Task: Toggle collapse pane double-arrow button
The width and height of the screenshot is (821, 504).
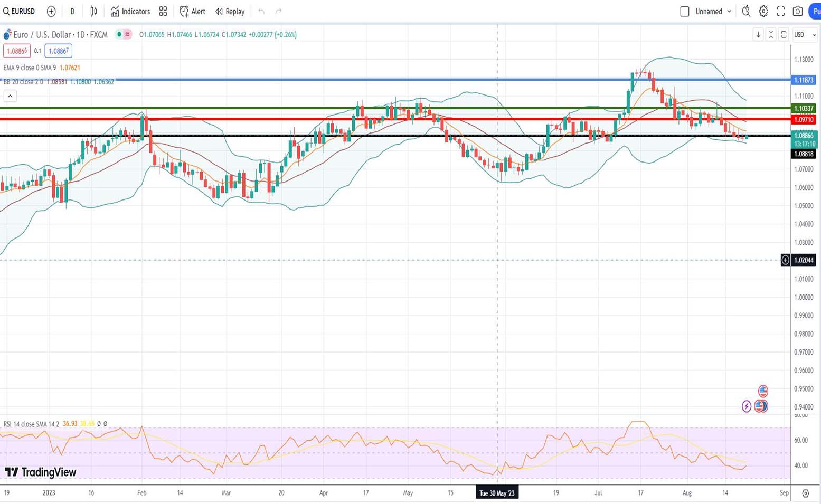Action: 771,35
